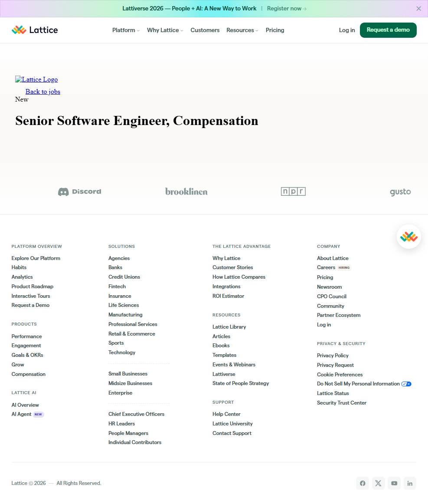The image size is (428, 504).
Task: Open the Careers footer link
Action: tap(326, 267)
